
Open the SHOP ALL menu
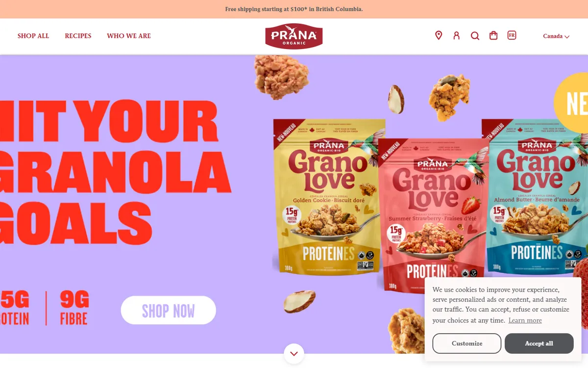(33, 36)
